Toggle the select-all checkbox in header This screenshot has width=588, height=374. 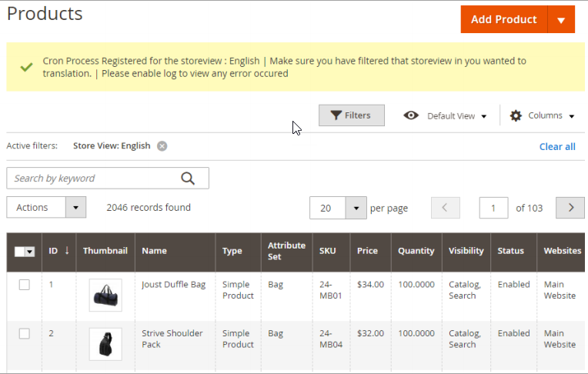coord(21,252)
